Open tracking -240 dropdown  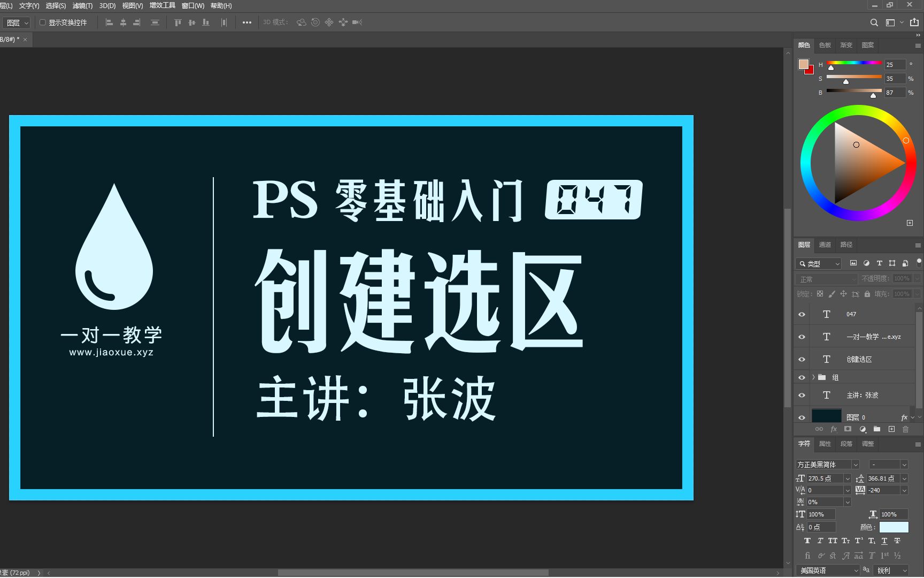pos(904,490)
